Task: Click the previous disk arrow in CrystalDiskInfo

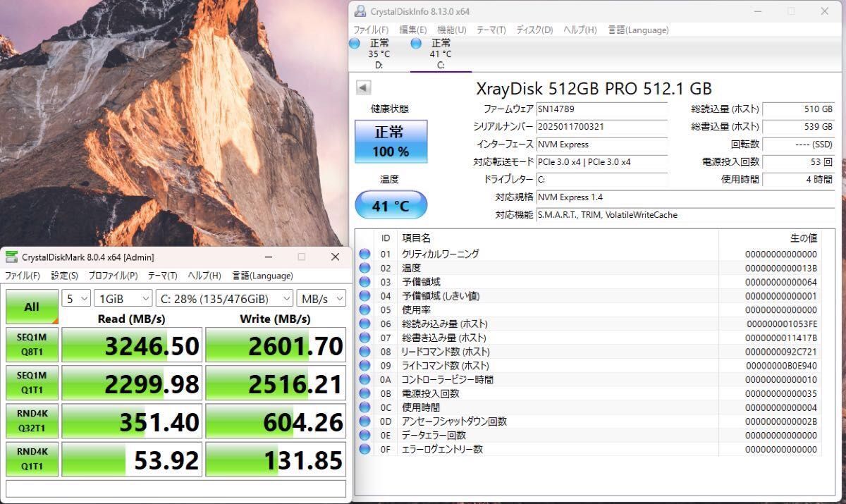Action: tap(363, 88)
